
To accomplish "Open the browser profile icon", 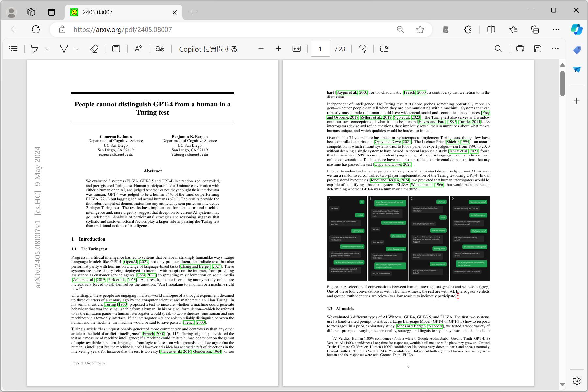I will pyautogui.click(x=11, y=12).
